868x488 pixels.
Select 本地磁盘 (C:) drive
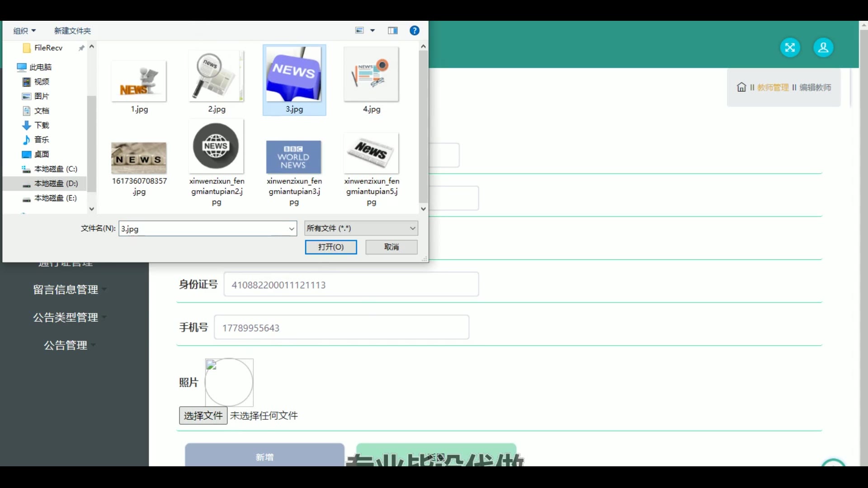click(x=56, y=169)
